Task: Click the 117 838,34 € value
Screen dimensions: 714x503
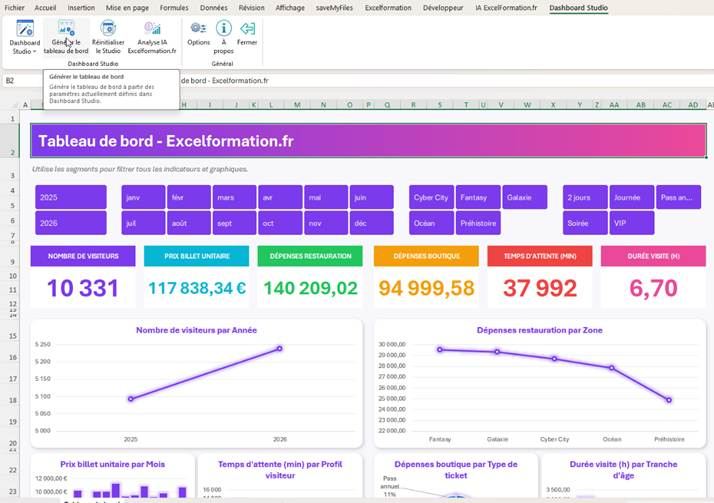Action: click(197, 288)
